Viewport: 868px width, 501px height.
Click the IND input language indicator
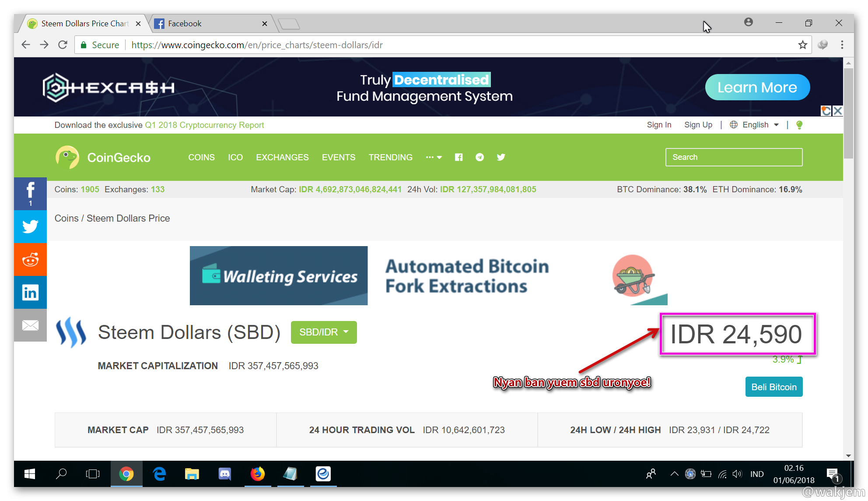click(756, 474)
